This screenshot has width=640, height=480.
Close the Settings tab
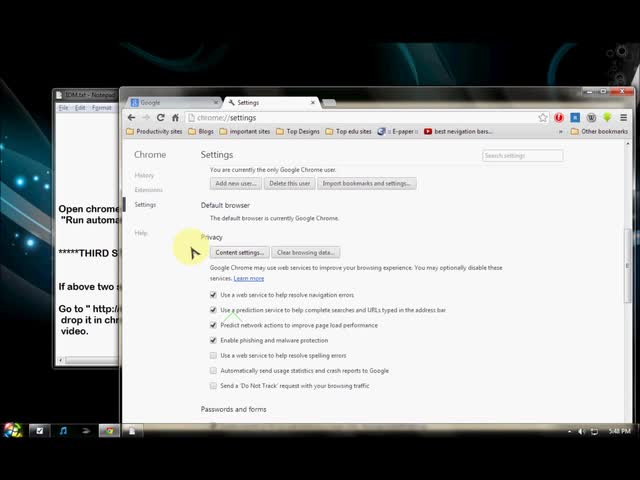[313, 102]
